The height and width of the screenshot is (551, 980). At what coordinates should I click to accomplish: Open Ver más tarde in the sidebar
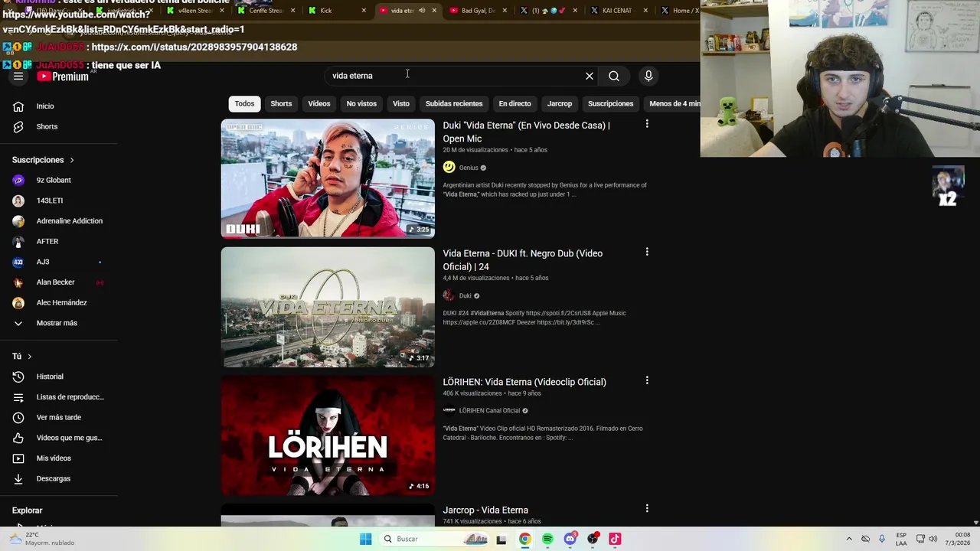57,417
